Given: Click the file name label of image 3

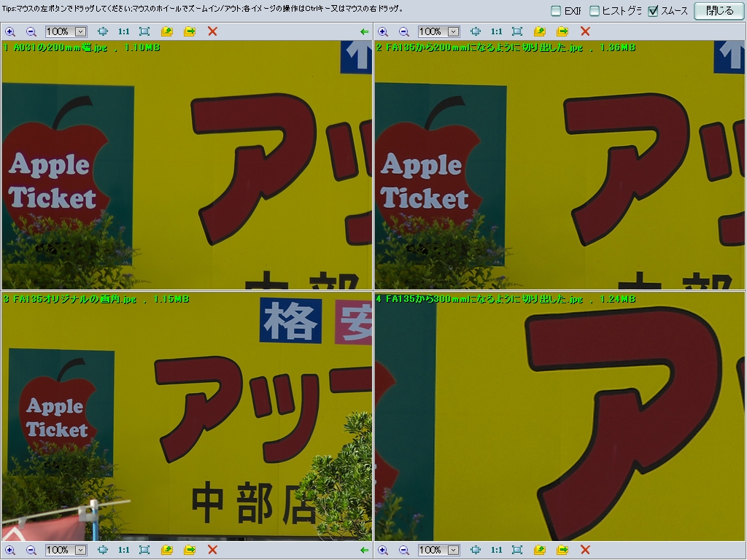Looking at the screenshot, I should point(96,299).
